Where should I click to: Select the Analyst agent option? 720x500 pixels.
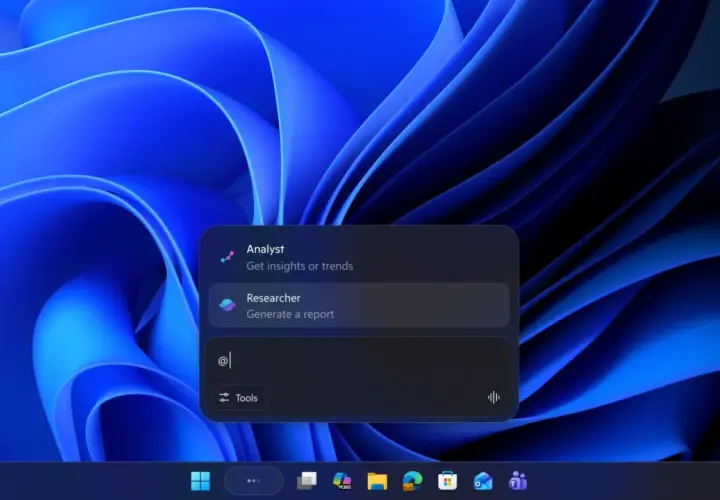coord(359,257)
